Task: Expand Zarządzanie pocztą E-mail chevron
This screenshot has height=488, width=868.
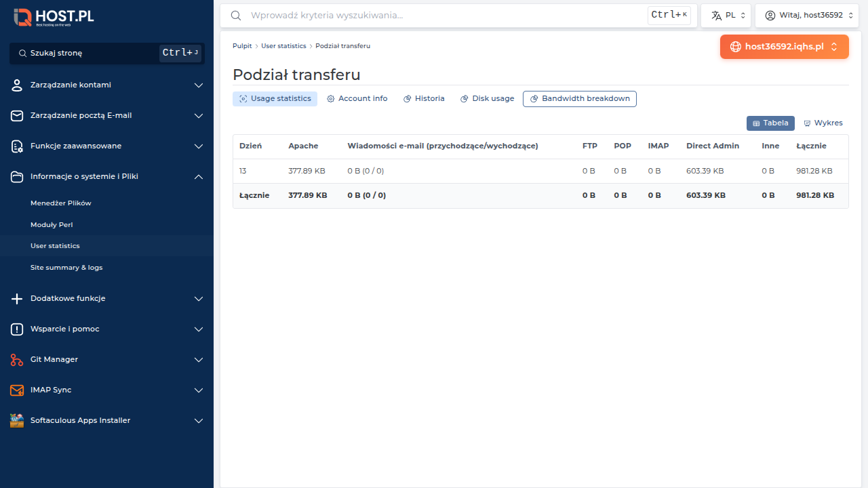Action: coord(199,116)
